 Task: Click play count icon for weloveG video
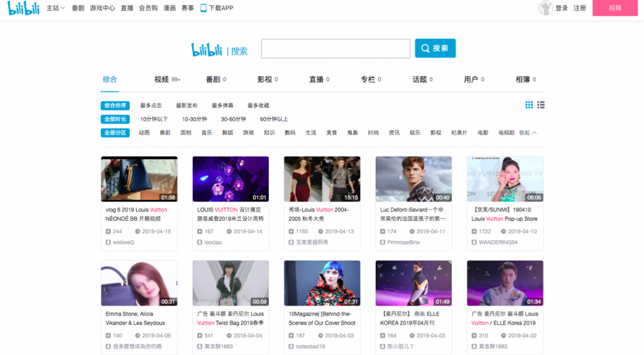[108, 231]
